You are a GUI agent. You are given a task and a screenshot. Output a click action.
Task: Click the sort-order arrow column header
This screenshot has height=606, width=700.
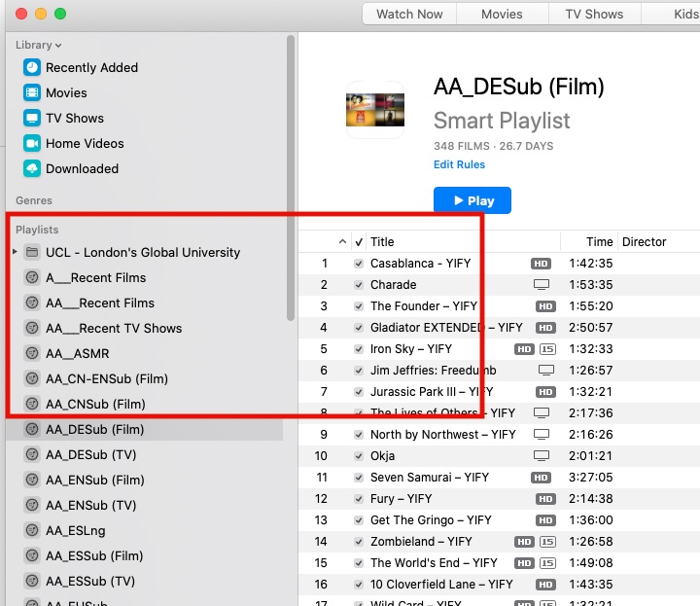[342, 241]
